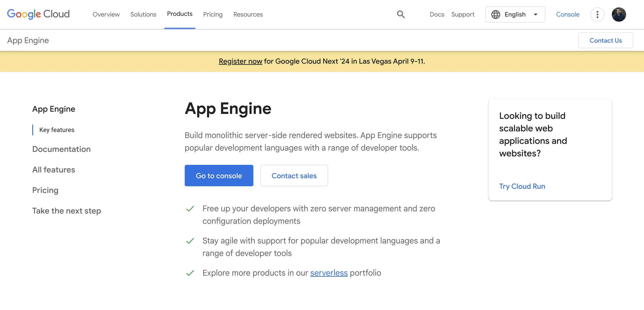Open the Solutions menu
This screenshot has height=310, width=644.
pos(143,15)
